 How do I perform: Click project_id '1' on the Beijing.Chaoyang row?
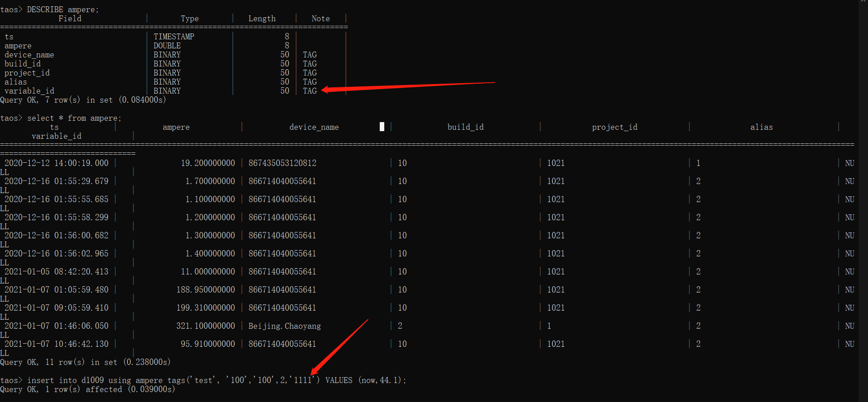point(549,326)
